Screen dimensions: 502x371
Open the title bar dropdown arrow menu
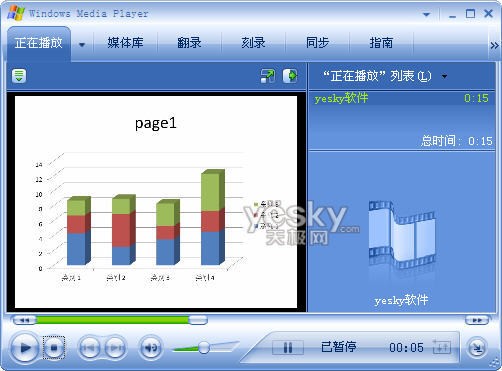(x=426, y=14)
